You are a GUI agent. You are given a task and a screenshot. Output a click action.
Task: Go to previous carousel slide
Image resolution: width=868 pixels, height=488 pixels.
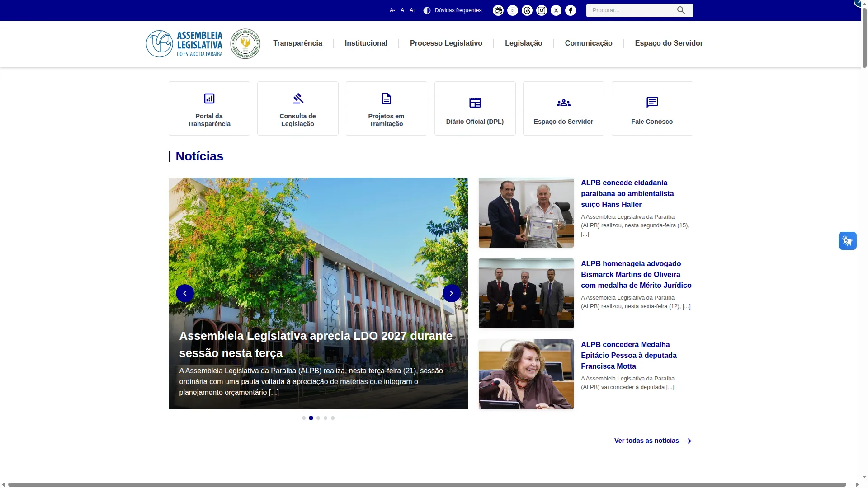pyautogui.click(x=185, y=293)
